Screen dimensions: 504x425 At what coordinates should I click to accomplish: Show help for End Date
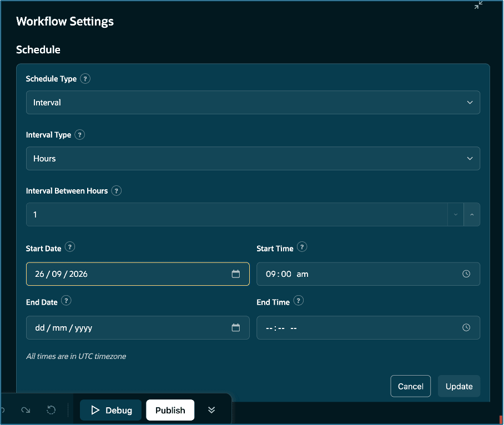pos(66,301)
